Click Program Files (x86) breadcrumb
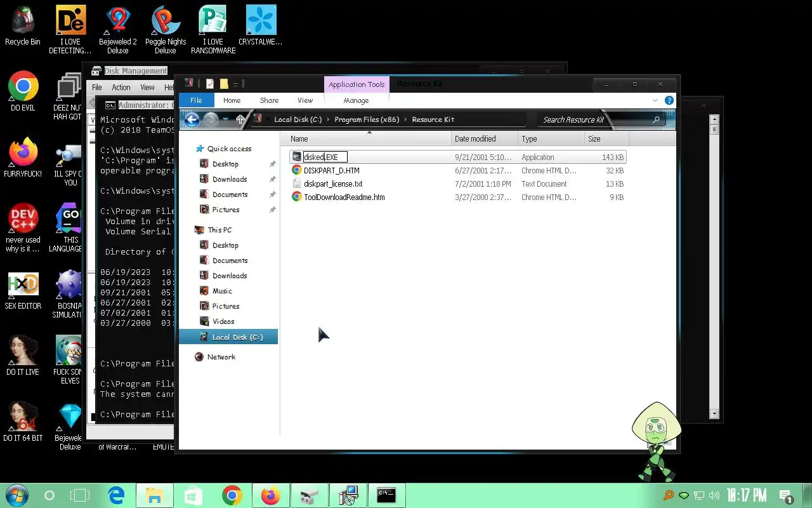The height and width of the screenshot is (508, 812). pos(367,119)
